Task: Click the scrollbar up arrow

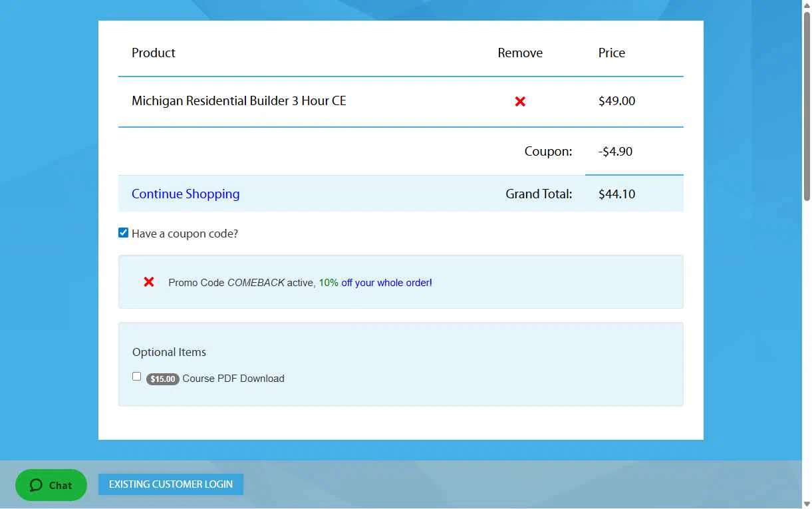Action: 807,5
